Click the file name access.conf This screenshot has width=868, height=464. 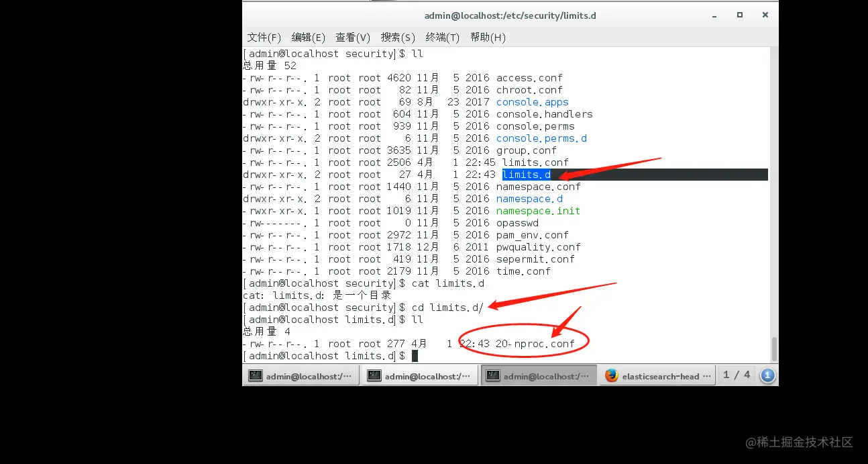[529, 78]
